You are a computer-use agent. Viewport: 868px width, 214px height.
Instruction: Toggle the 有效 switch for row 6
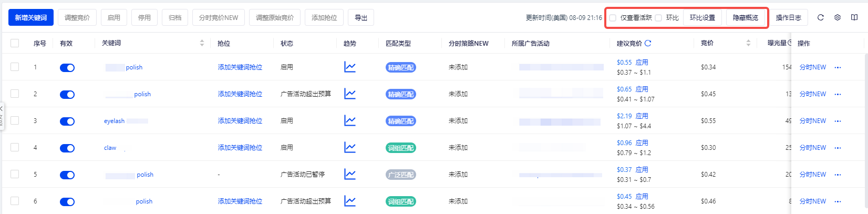[x=67, y=201]
